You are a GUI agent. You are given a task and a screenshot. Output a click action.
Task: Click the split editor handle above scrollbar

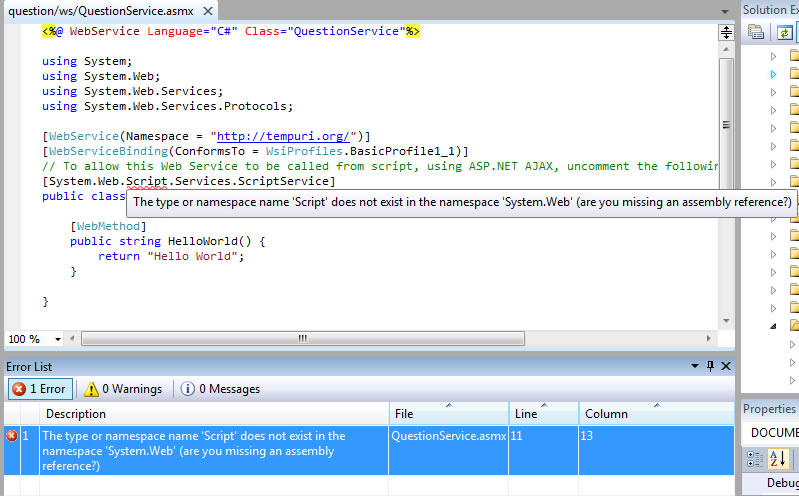[x=726, y=33]
